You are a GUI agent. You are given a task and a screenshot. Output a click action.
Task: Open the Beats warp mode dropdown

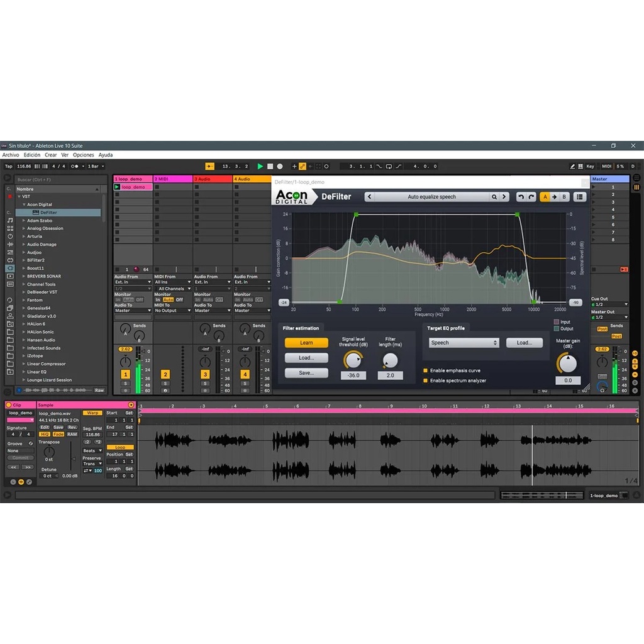click(92, 450)
